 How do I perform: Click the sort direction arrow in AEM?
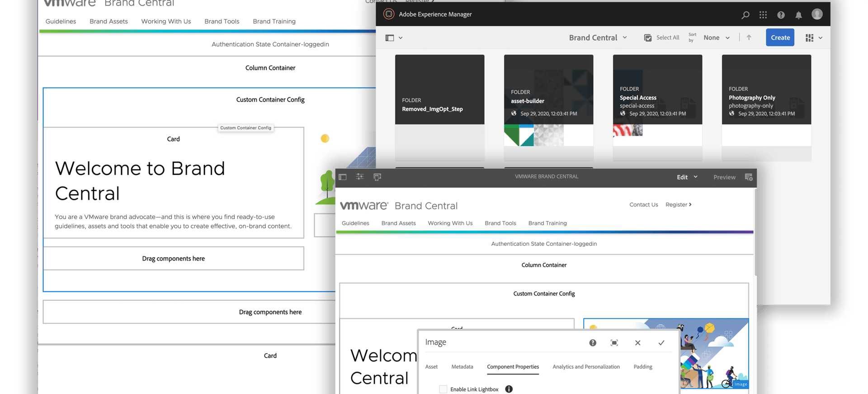pyautogui.click(x=749, y=38)
